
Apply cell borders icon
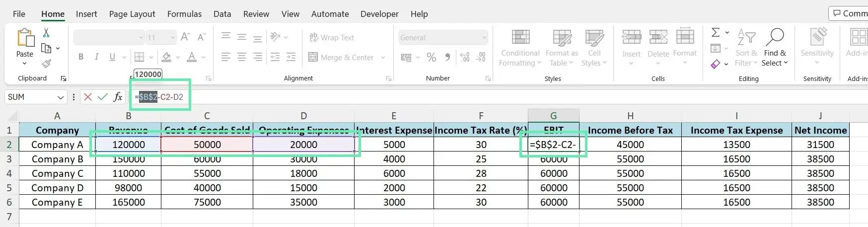click(x=140, y=57)
